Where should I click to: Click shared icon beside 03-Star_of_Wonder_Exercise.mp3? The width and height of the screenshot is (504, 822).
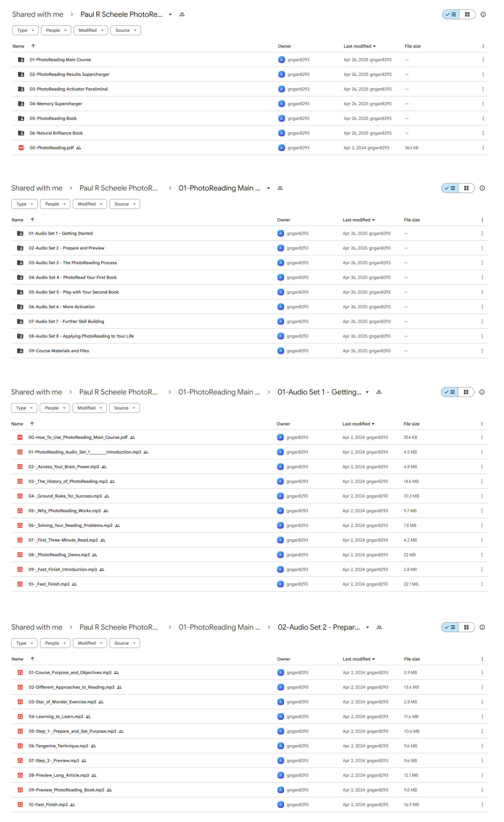coord(101,702)
